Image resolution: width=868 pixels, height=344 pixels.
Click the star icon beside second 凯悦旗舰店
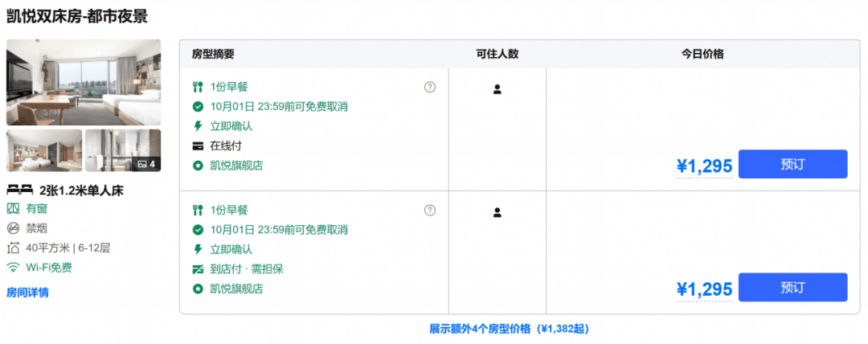coord(198,289)
